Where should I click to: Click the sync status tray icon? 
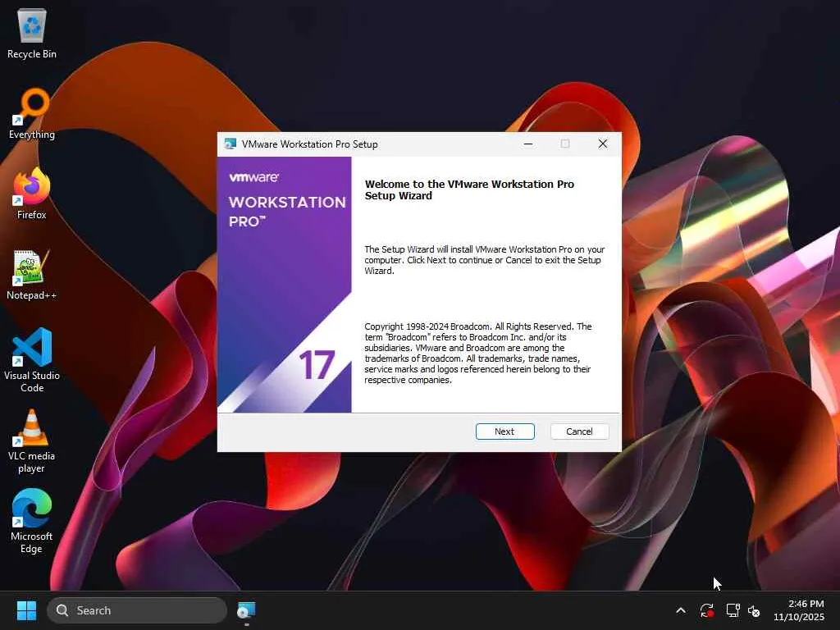(x=706, y=610)
